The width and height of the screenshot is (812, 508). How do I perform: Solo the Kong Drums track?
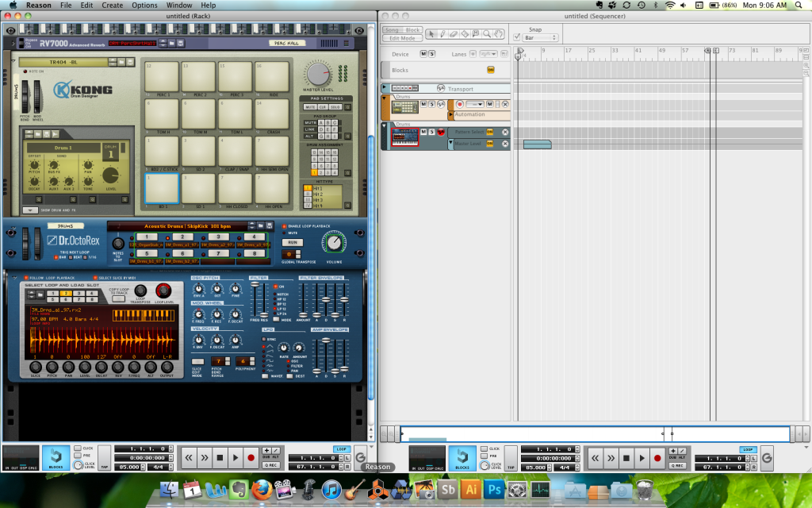click(x=432, y=104)
